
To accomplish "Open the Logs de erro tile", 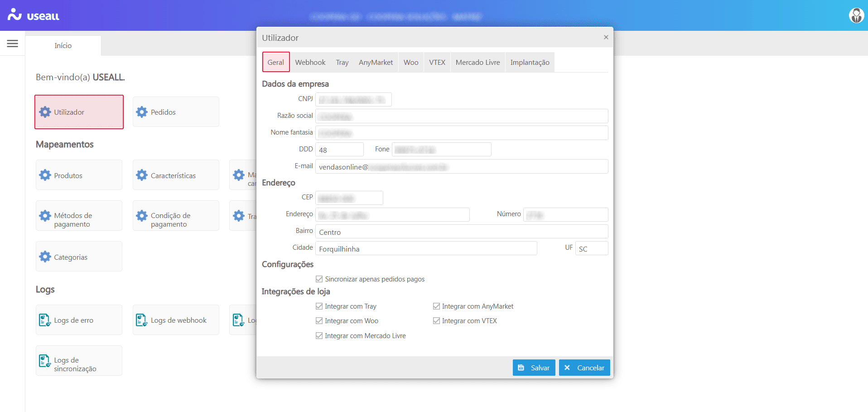I will coord(79,320).
